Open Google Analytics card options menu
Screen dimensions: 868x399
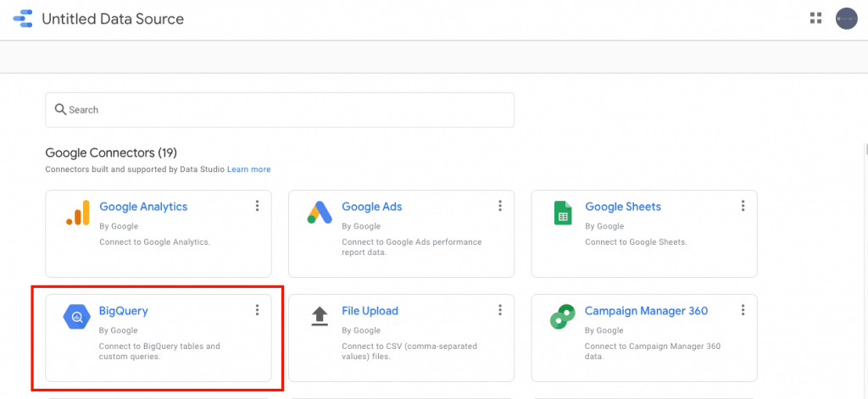coord(257,206)
